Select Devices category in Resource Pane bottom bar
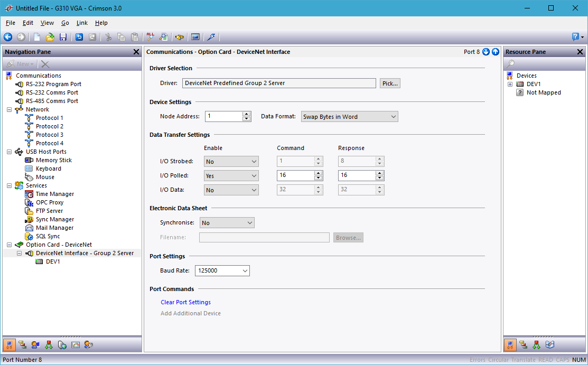 click(510, 344)
